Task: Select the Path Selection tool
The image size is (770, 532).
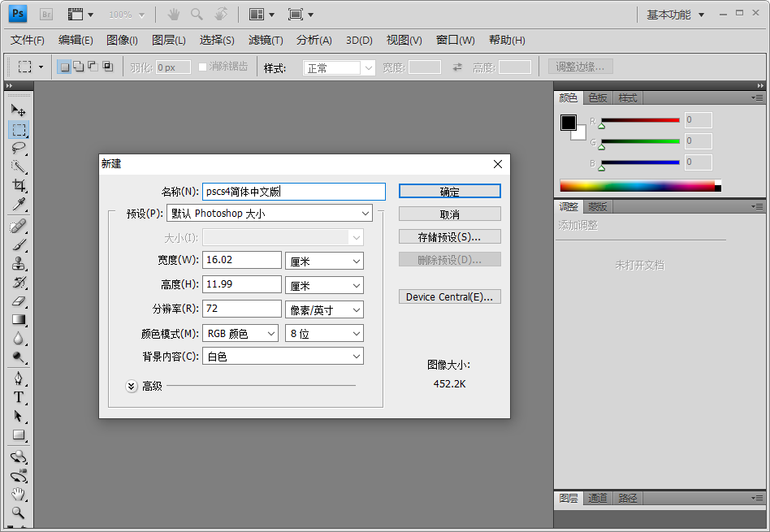Action: 19,416
